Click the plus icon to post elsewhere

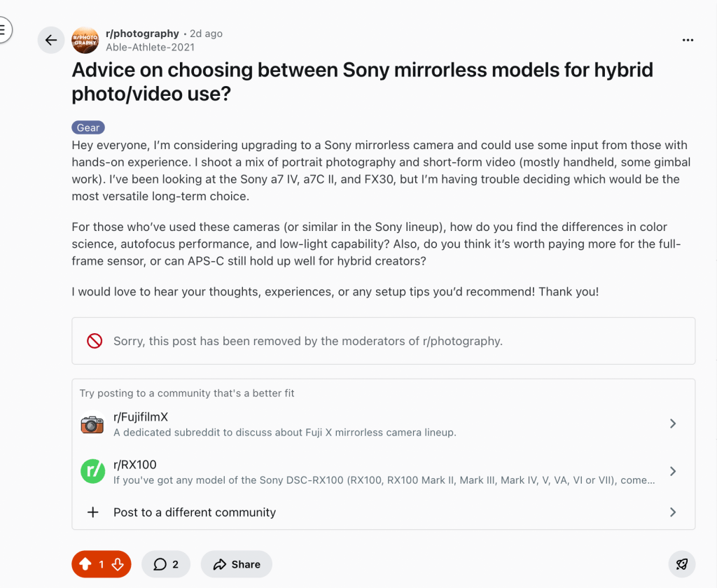coord(92,512)
